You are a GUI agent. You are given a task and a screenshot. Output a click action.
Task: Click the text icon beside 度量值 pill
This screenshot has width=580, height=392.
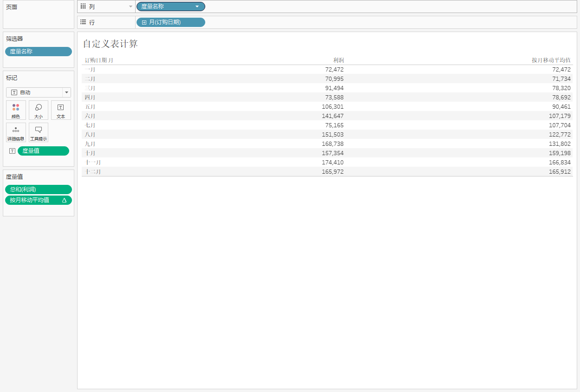click(x=12, y=151)
